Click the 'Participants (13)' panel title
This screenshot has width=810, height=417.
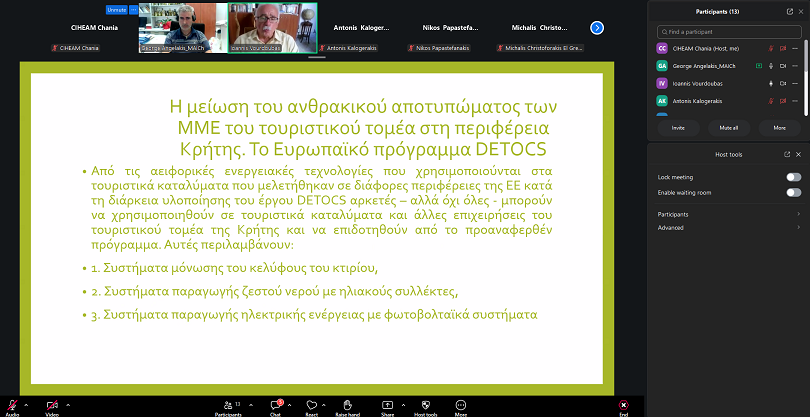click(718, 11)
